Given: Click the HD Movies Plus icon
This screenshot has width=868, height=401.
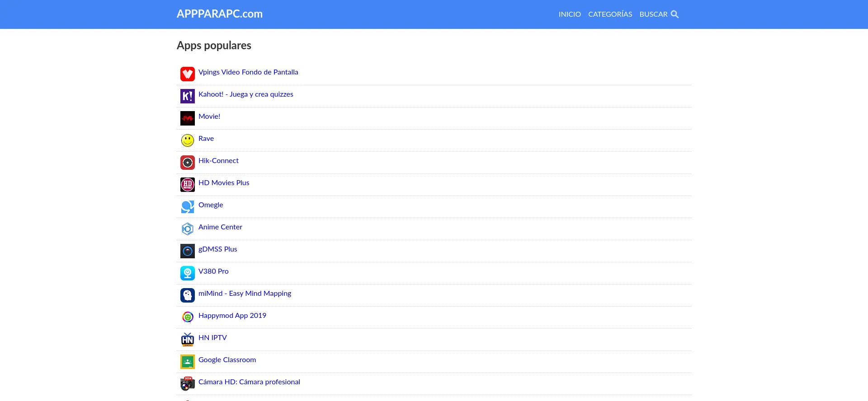Looking at the screenshot, I should coord(188,185).
